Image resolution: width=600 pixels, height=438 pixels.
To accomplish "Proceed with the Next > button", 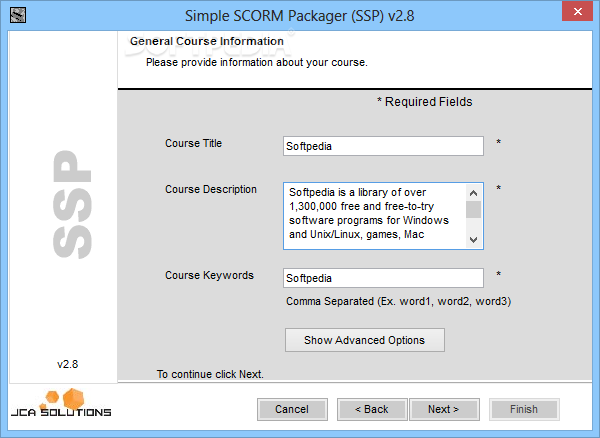I will click(x=444, y=409).
